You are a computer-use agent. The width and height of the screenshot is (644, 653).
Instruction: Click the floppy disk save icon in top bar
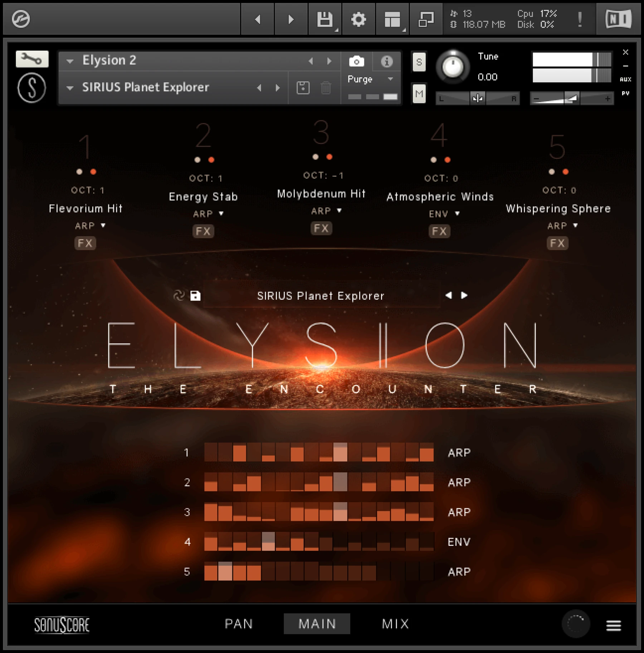click(325, 19)
